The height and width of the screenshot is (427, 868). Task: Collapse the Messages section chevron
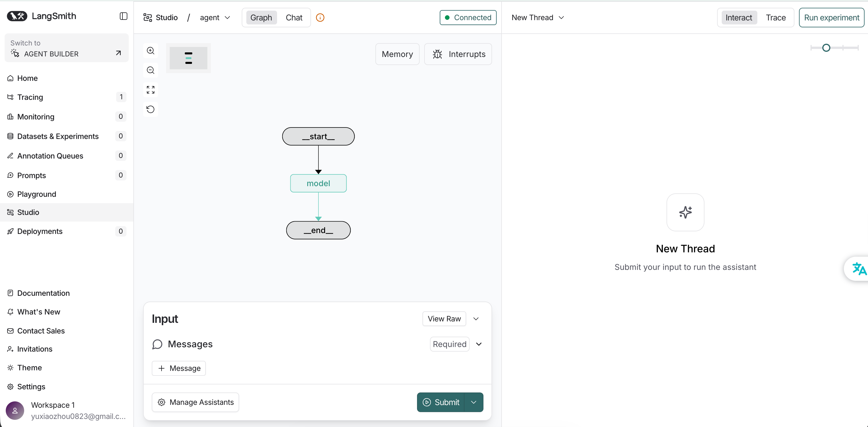[x=479, y=344]
